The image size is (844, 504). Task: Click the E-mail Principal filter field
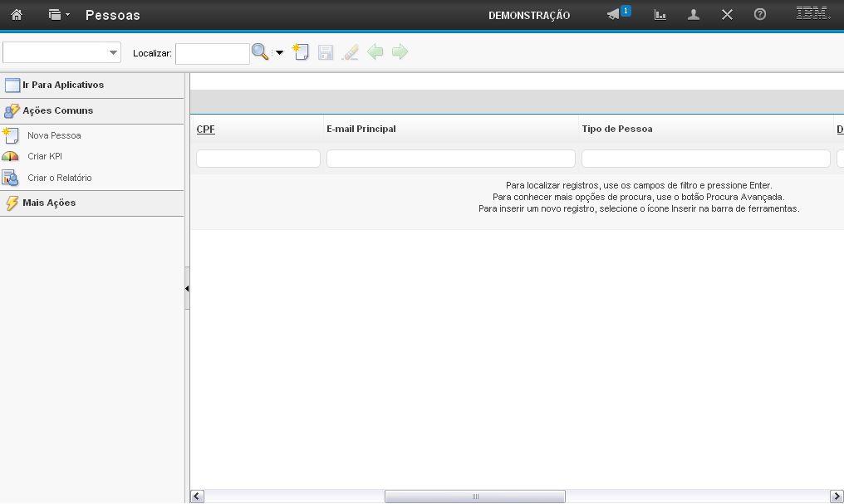click(x=450, y=159)
